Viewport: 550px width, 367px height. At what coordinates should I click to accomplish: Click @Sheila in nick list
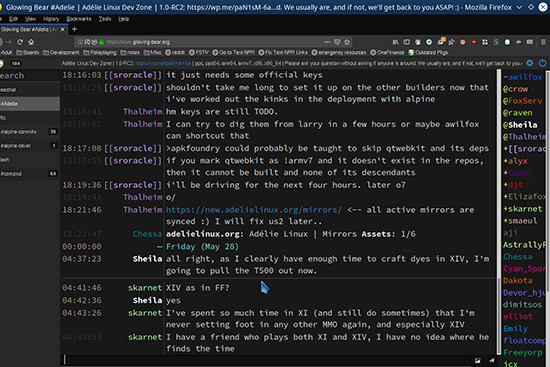point(520,125)
